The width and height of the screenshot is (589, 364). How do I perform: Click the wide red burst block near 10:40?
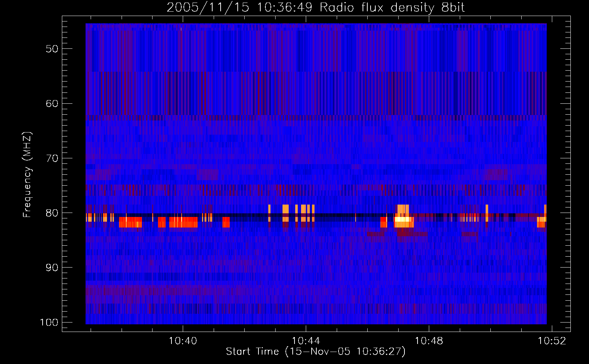point(183,222)
